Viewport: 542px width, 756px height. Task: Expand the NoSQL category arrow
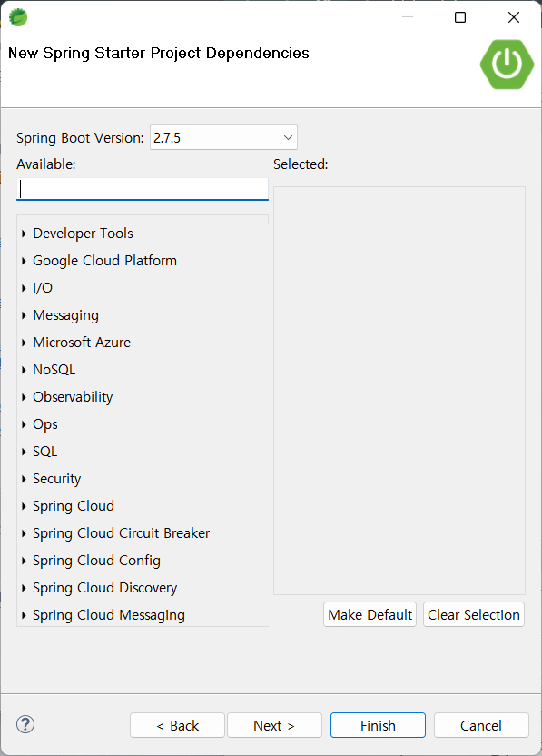24,370
